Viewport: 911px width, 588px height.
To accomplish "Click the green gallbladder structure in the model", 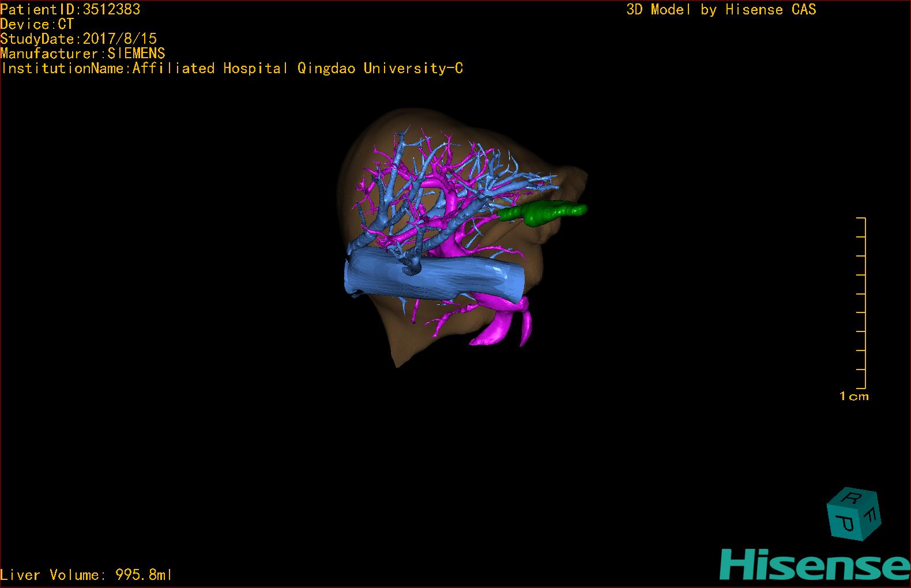I will pos(542,213).
